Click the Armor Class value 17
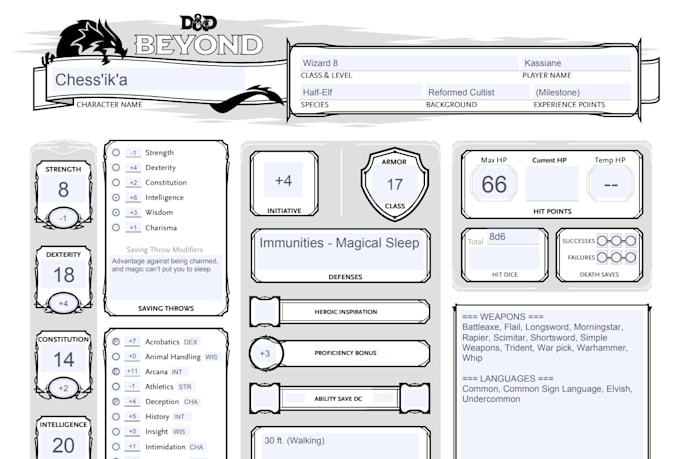Viewport: 680px width, 459px height. coord(395,184)
